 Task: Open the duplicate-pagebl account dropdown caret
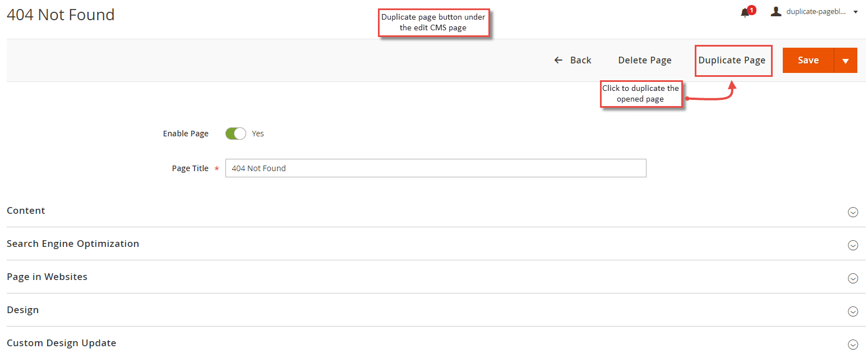[x=856, y=11]
